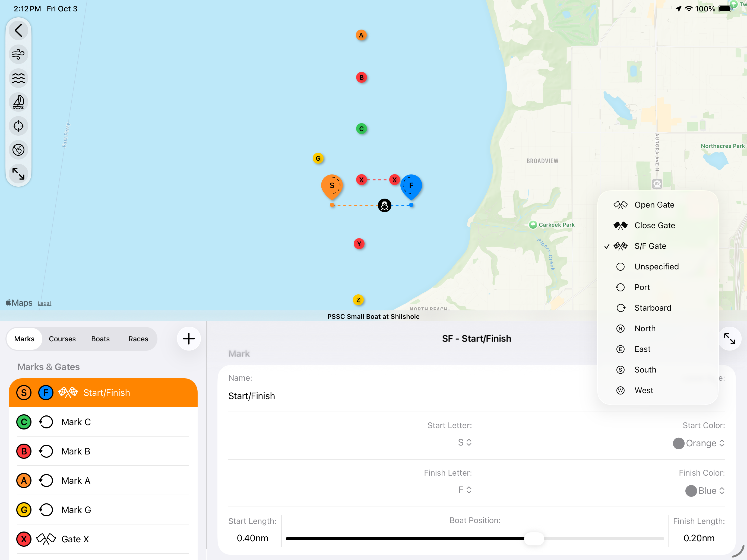Open the Legal link on the map
The image size is (747, 560).
tap(44, 303)
